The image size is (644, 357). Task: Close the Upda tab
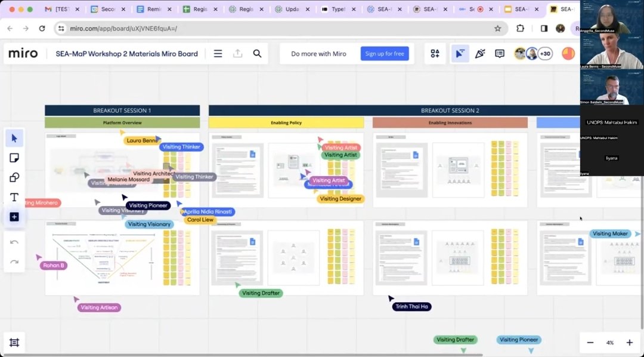click(x=307, y=9)
